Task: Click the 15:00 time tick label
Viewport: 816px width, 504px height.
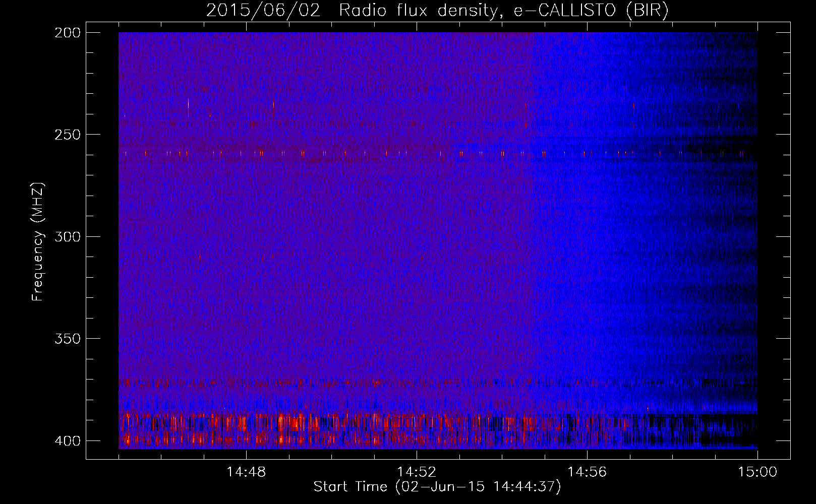Action: (757, 472)
